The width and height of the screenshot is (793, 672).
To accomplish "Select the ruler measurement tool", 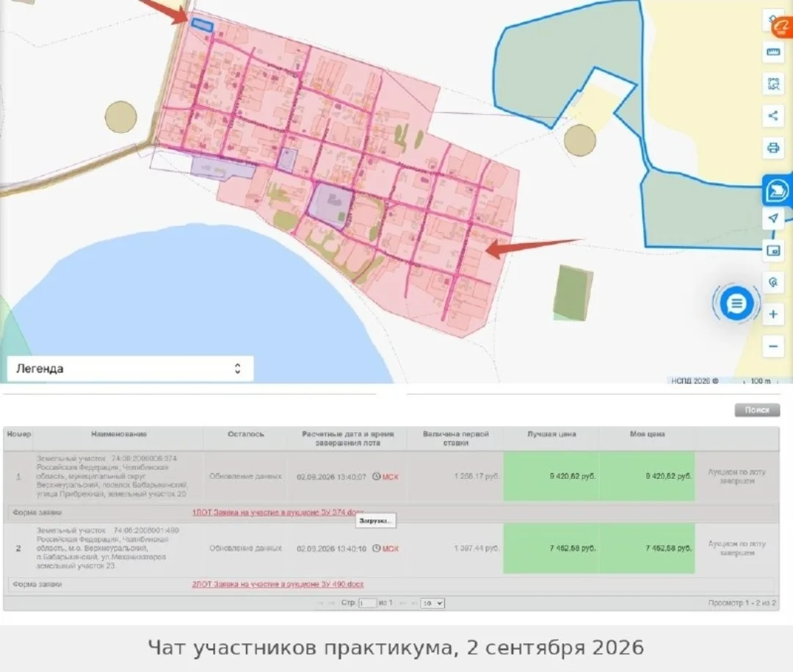I will click(772, 52).
